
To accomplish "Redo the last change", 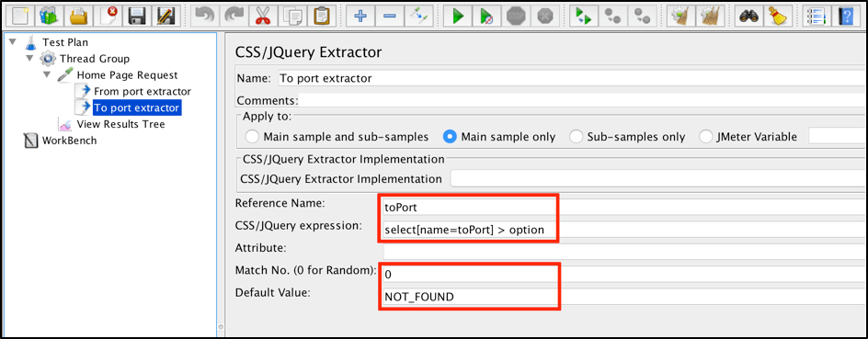I will [234, 16].
